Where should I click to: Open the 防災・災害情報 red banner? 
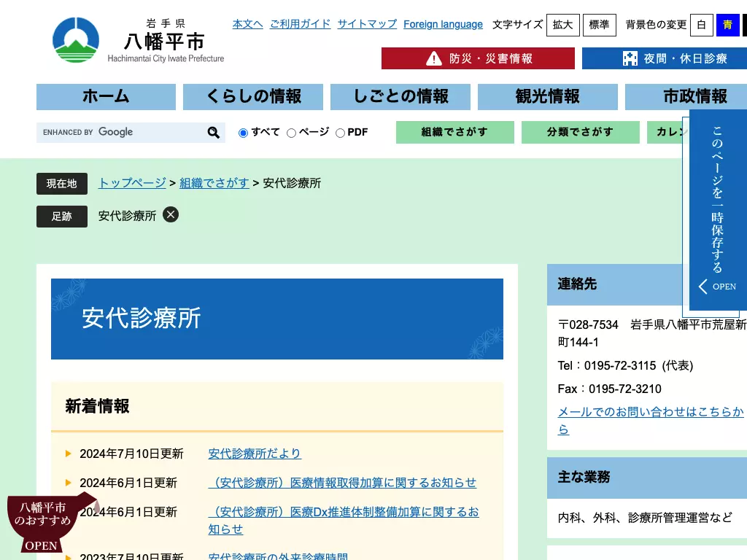pyautogui.click(x=478, y=58)
